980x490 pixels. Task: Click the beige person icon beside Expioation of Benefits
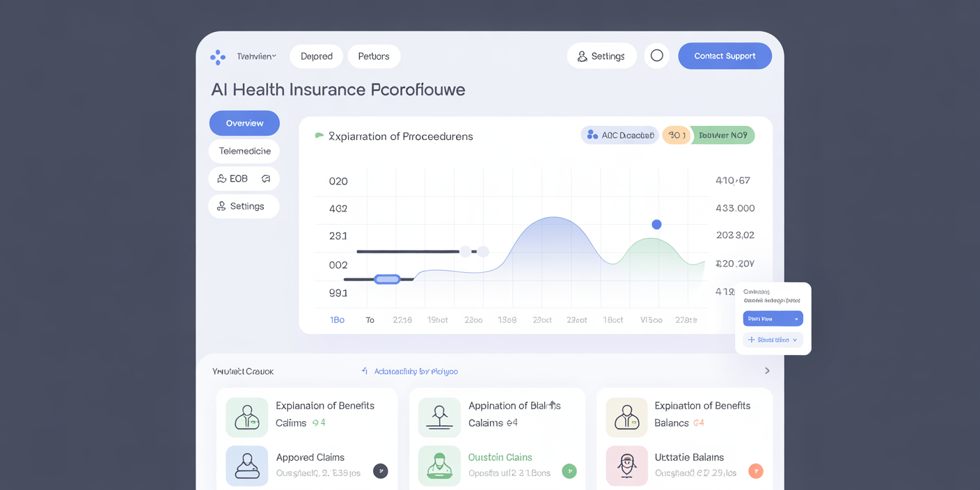click(x=626, y=418)
